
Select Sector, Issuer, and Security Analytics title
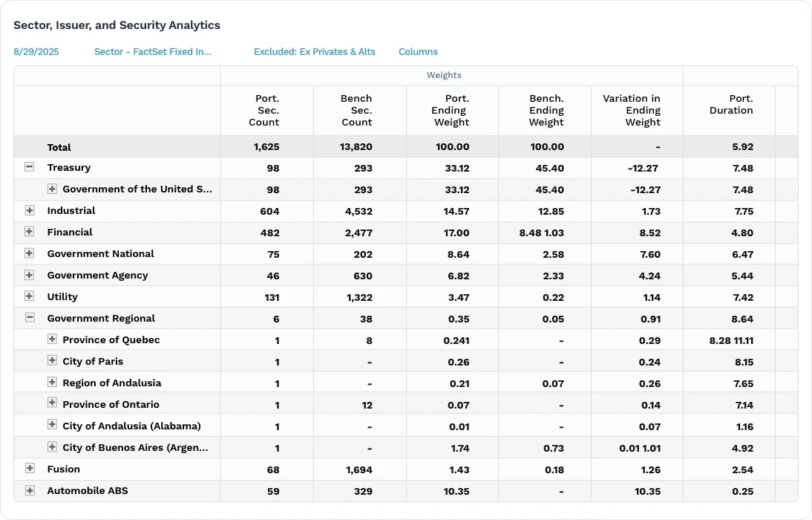point(117,25)
